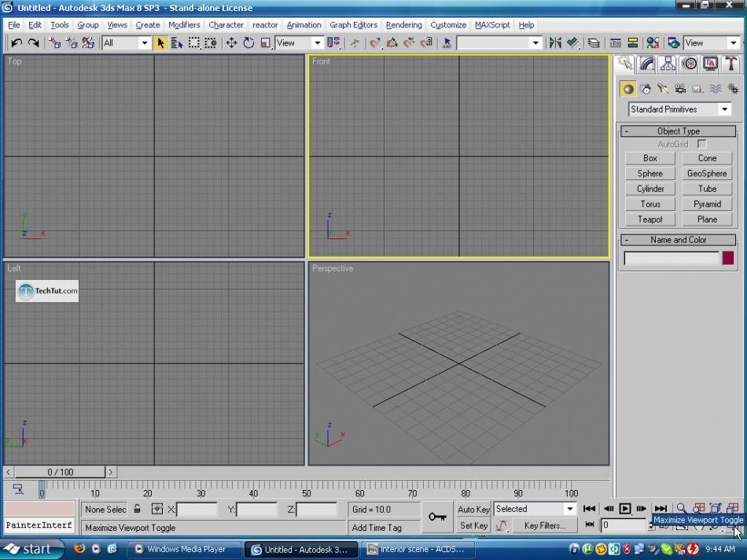Screen dimensions: 747x560
Task: Click the object name input field
Action: click(672, 258)
